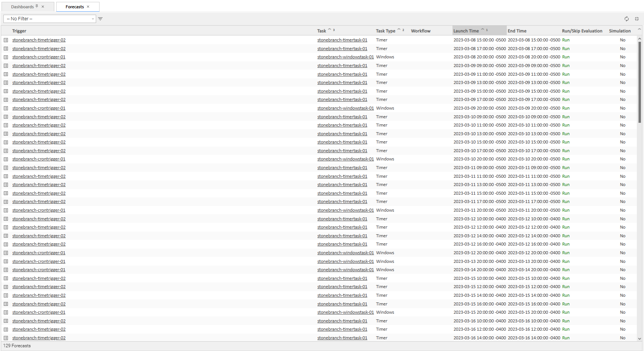Open the first stonebranch-windowstask-01 task link

point(345,57)
